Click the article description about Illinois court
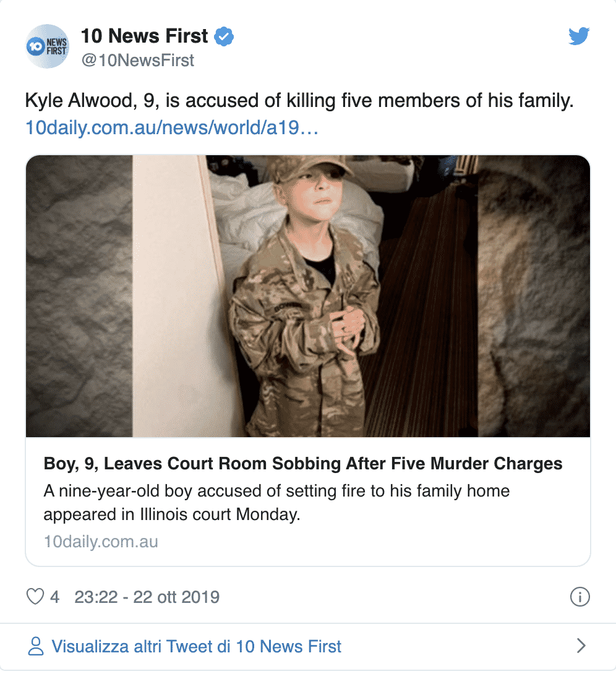The width and height of the screenshot is (616, 674). click(x=277, y=503)
